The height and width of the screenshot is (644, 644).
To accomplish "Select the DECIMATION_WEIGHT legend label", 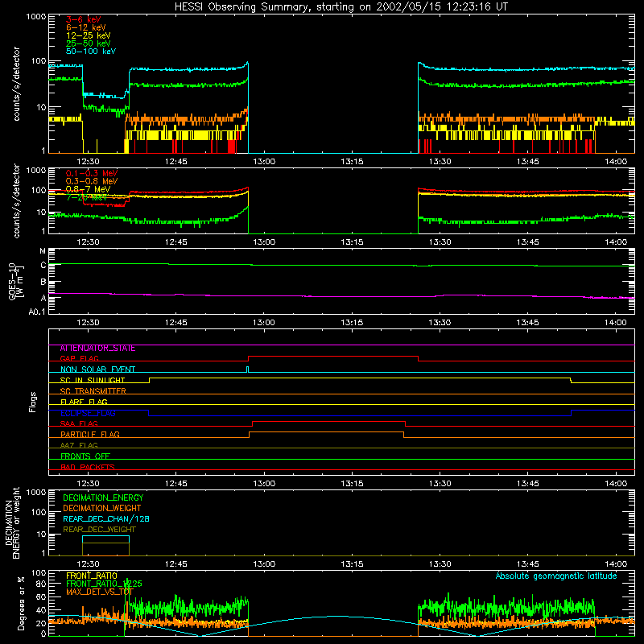I will (102, 509).
